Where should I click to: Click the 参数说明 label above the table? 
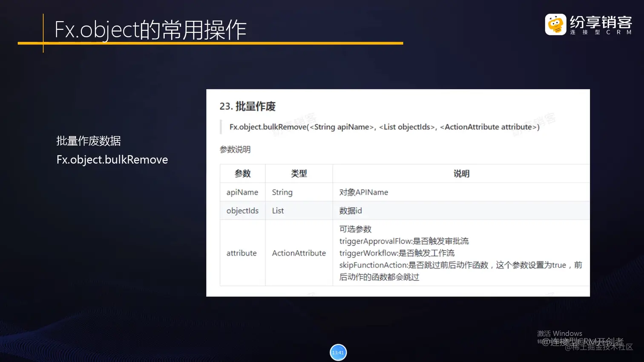point(235,149)
